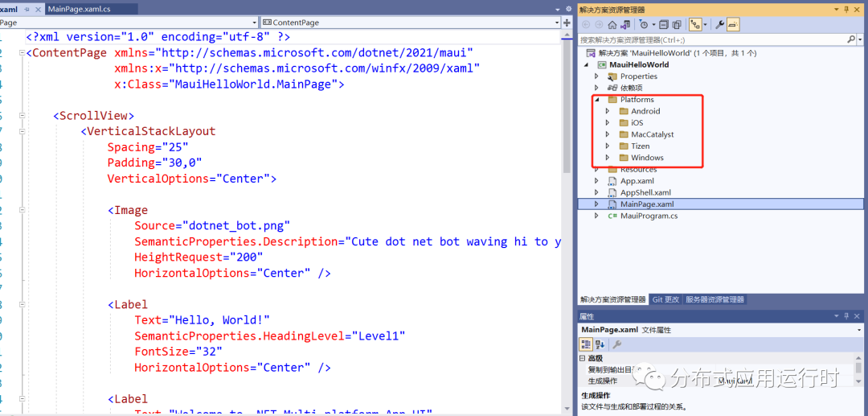The width and height of the screenshot is (868, 416).
Task: Switch to 服务器资源管理器 tab
Action: click(x=714, y=299)
